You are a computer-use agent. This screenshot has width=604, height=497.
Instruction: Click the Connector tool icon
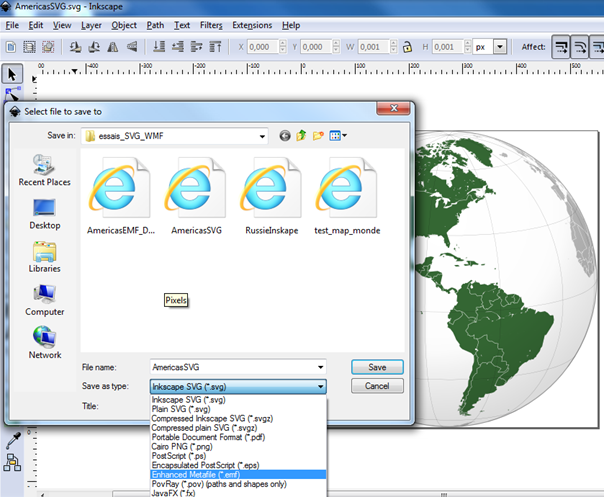(x=13, y=462)
